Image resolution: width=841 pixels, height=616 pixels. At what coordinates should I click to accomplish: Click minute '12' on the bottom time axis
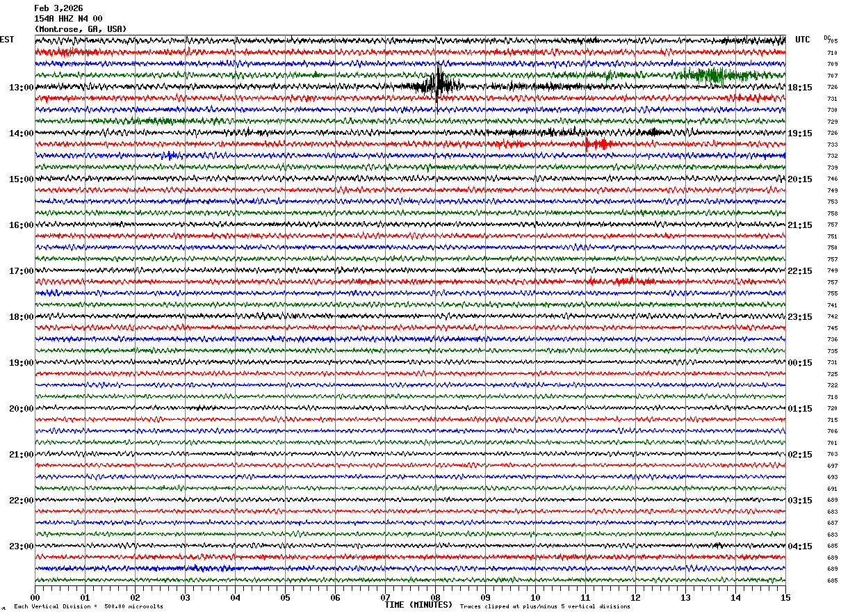click(x=635, y=597)
